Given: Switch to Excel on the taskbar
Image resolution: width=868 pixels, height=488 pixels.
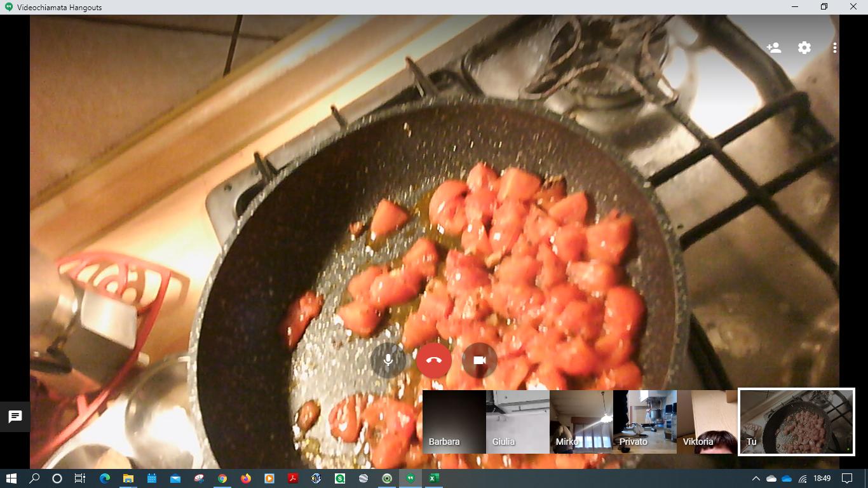Looking at the screenshot, I should pos(434,478).
